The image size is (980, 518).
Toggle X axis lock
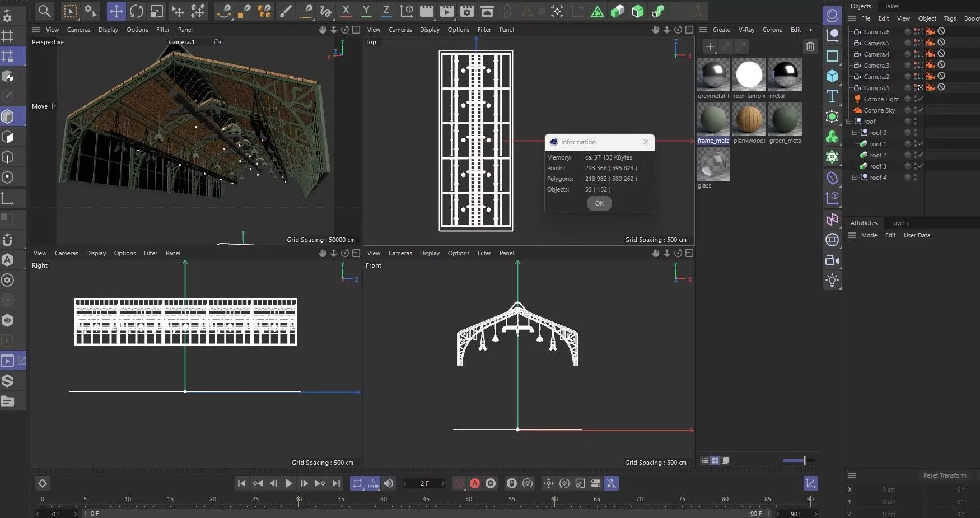[x=346, y=11]
